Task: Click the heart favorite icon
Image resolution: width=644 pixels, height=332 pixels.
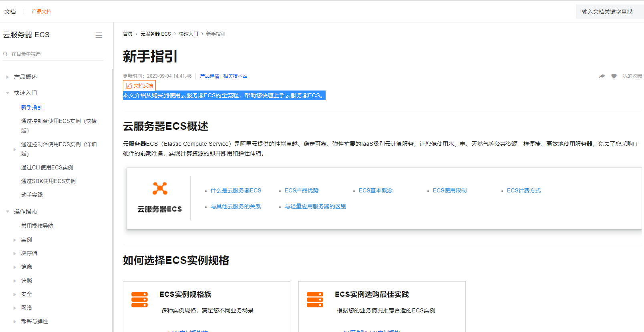Action: 614,76
